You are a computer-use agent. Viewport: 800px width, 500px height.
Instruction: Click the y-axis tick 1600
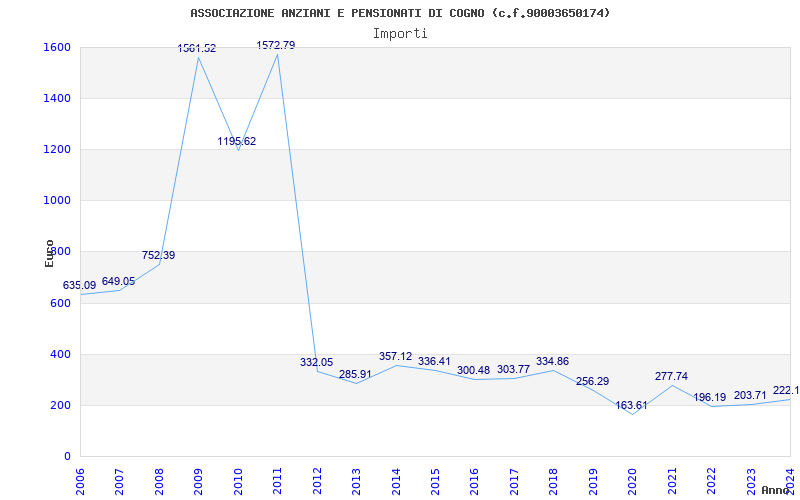[55, 47]
